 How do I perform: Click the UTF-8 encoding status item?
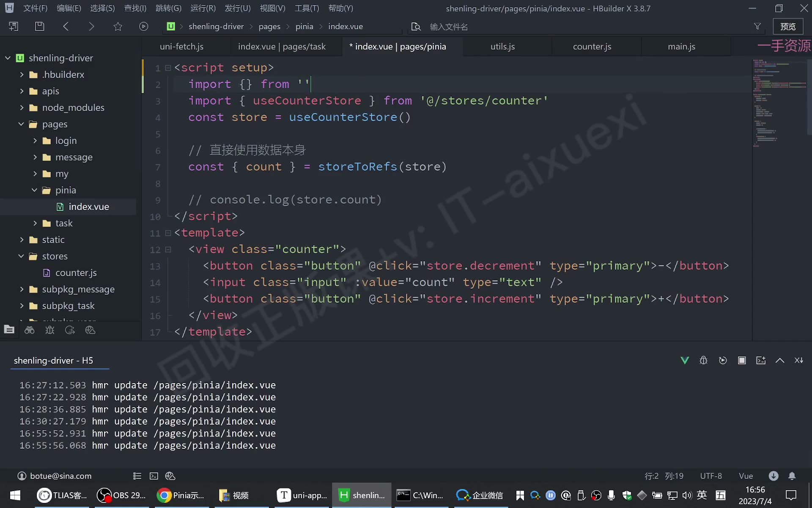tap(711, 476)
